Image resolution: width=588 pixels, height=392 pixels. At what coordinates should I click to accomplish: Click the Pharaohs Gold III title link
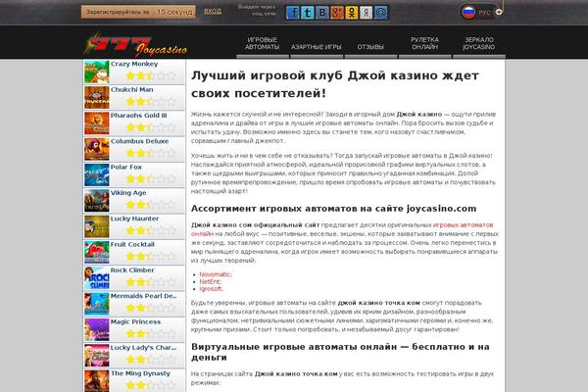tap(139, 116)
